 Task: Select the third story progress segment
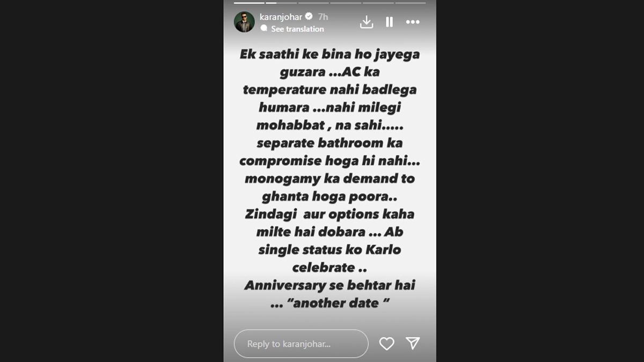pos(313,3)
